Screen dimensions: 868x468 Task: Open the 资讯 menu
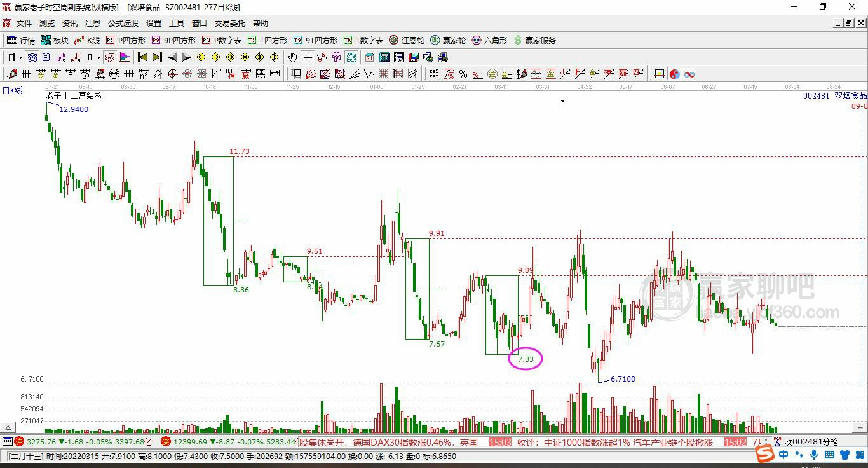(70, 23)
